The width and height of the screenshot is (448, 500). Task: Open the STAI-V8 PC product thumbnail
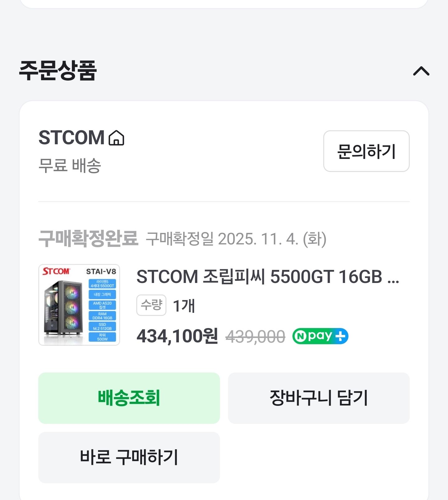pyautogui.click(x=79, y=305)
